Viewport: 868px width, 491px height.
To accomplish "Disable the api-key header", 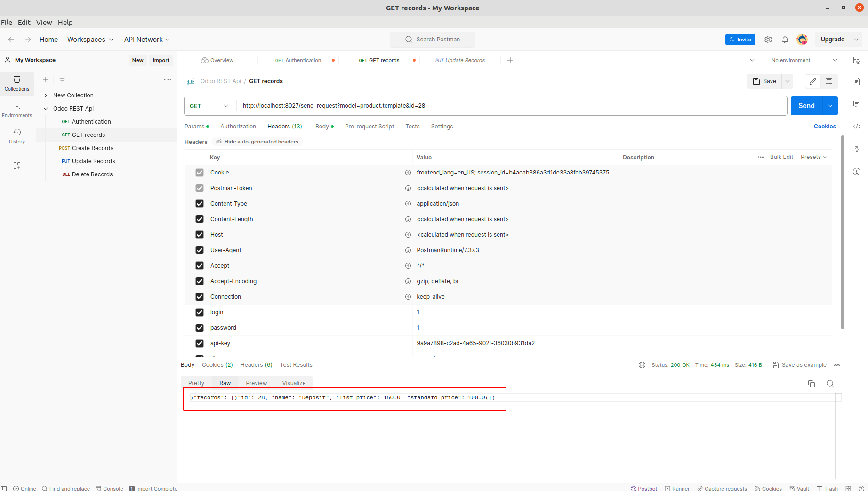I will tap(200, 343).
